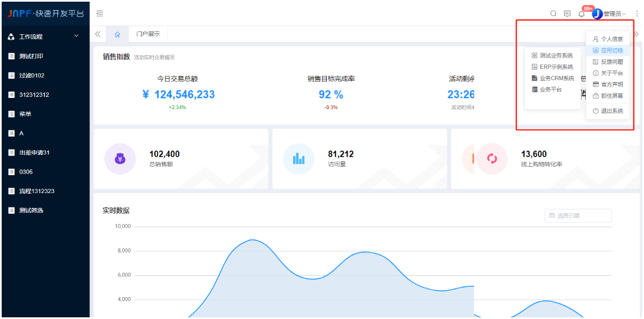
Task: Click the administrator avatar icon
Action: click(x=597, y=13)
